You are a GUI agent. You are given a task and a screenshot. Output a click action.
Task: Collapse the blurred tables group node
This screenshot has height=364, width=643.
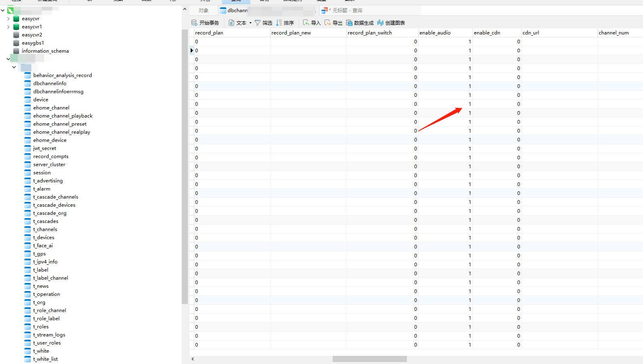pyautogui.click(x=14, y=67)
